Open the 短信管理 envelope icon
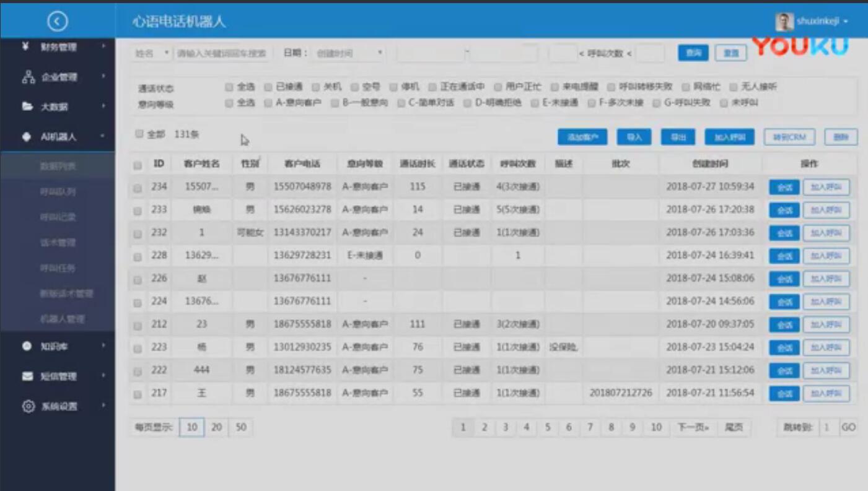Viewport: 868px width, 491px height. point(28,376)
